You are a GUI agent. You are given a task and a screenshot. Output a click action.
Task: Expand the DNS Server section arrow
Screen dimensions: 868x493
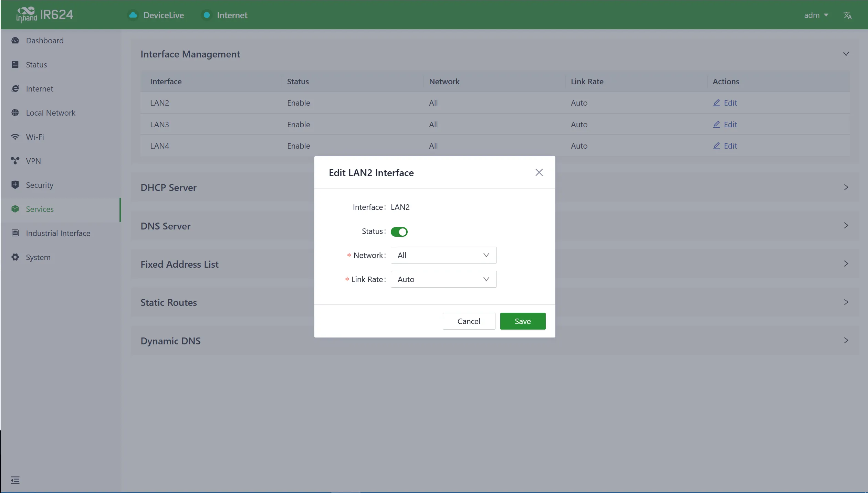pos(846,225)
